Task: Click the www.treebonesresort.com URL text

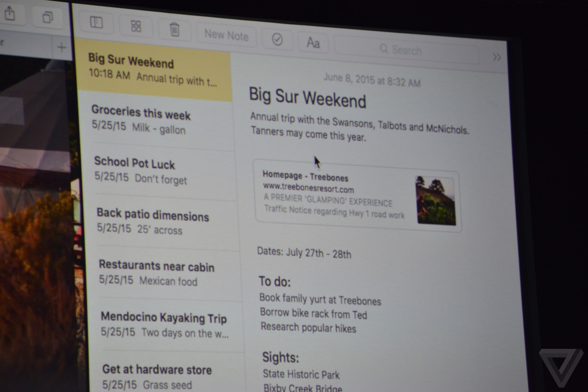Action: point(308,188)
